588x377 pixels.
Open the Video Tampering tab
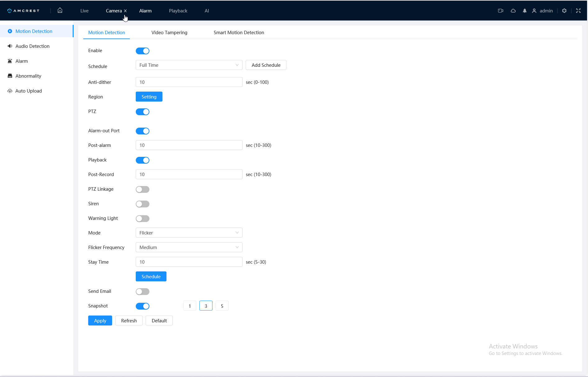click(x=169, y=33)
